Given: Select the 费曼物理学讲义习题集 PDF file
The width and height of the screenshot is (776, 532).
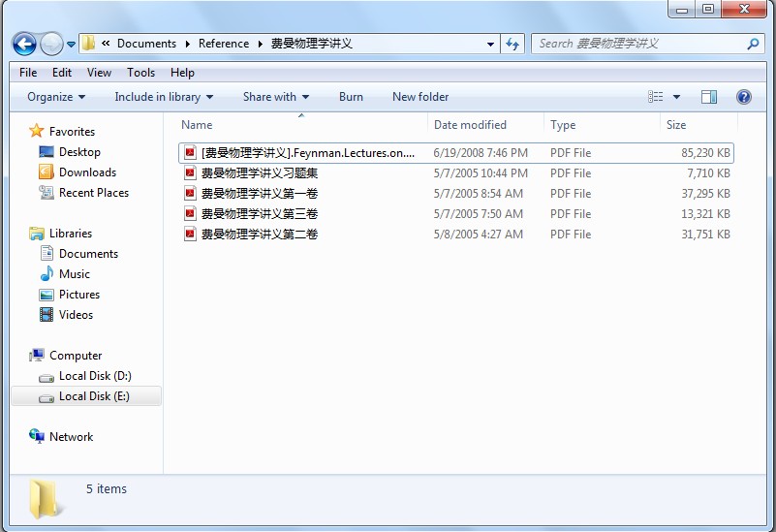Looking at the screenshot, I should click(259, 173).
